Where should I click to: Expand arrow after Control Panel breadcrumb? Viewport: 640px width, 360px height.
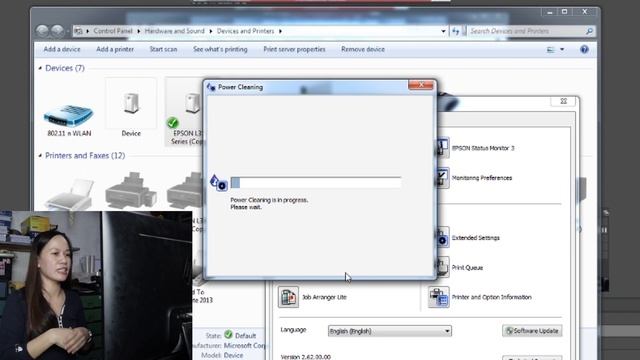[x=139, y=31]
